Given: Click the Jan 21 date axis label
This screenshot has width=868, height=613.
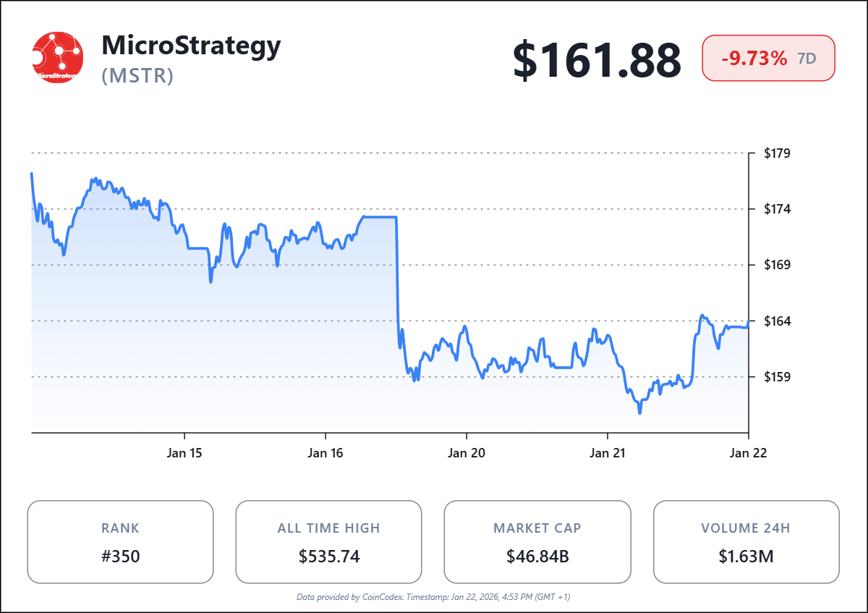Looking at the screenshot, I should click(607, 453).
